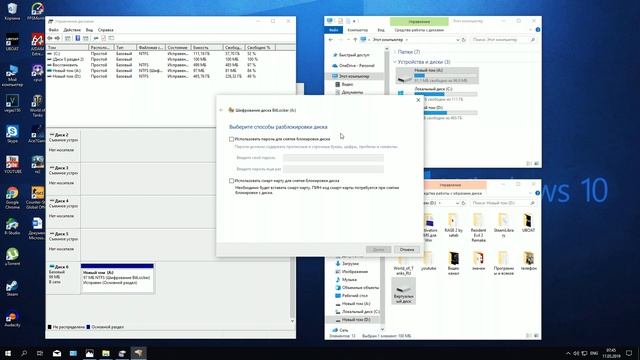Viewport: 640px width, 360px height.
Task: Click green Управление tab in Этот компьютер window
Action: (x=419, y=21)
